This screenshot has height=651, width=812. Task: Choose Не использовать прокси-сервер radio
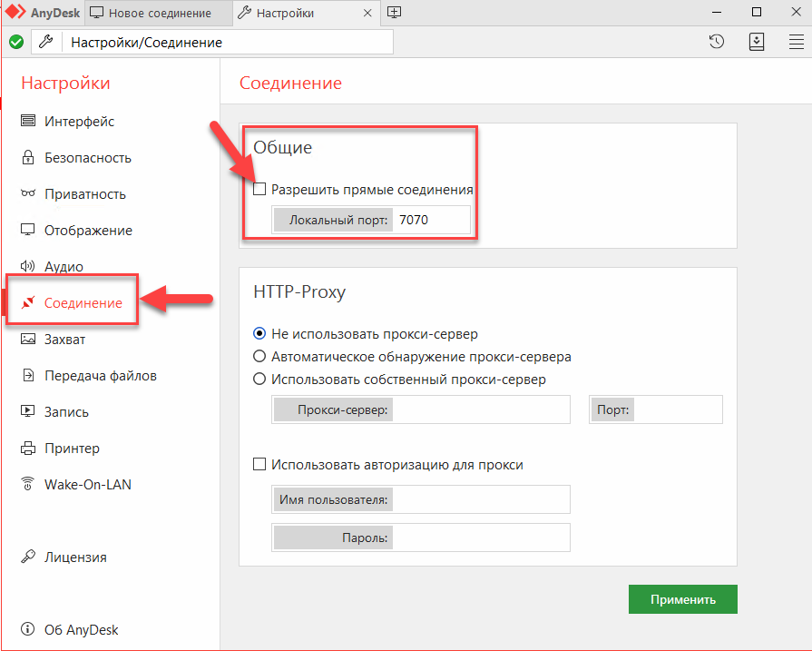(x=259, y=333)
